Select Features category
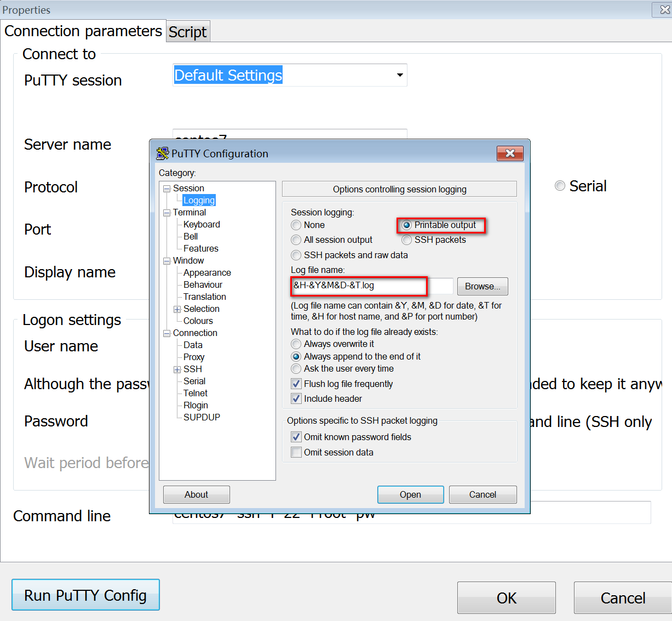The image size is (672, 621). click(x=201, y=249)
